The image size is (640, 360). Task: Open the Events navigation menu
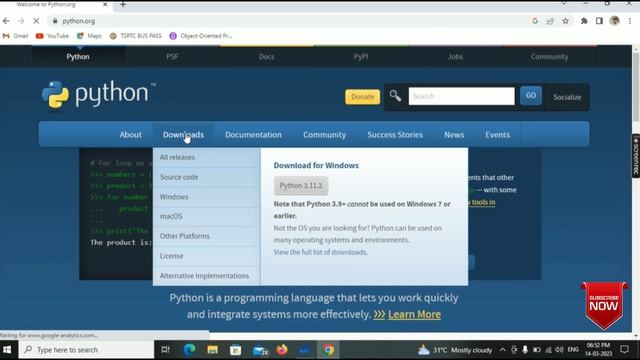click(498, 135)
